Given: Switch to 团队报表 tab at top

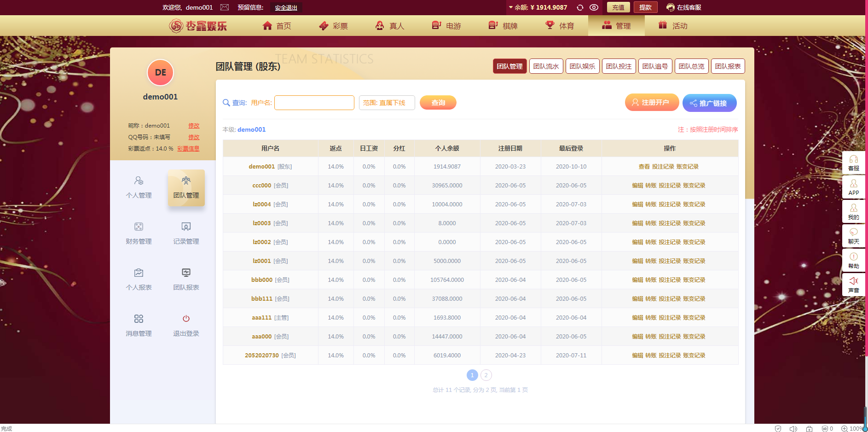Looking at the screenshot, I should coord(728,66).
